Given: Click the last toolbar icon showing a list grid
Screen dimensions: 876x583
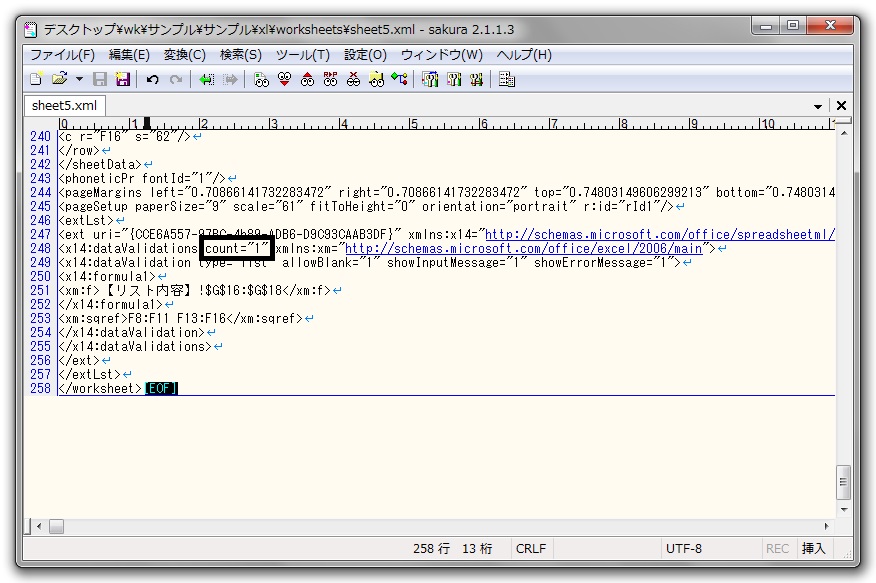Looking at the screenshot, I should pyautogui.click(x=507, y=79).
